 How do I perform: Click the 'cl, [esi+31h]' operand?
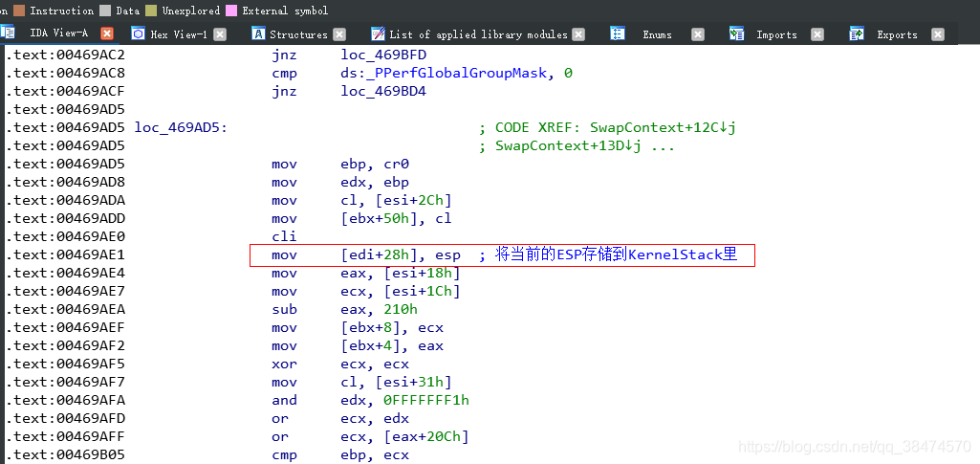[x=396, y=382]
